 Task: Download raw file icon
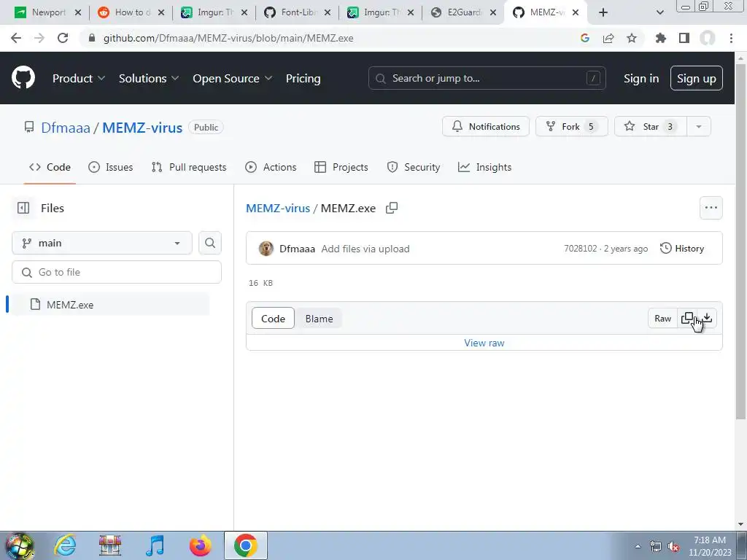[708, 318]
